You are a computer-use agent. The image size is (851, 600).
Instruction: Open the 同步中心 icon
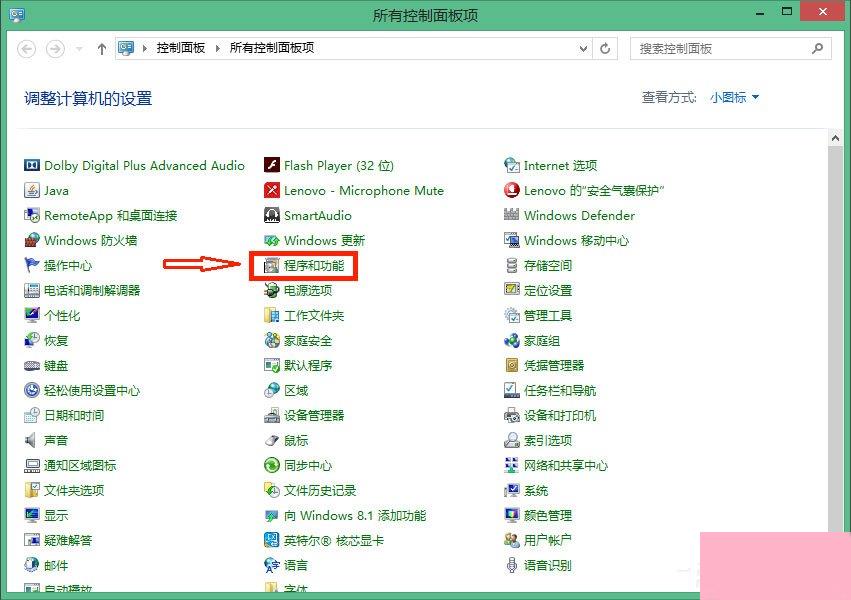(271, 465)
